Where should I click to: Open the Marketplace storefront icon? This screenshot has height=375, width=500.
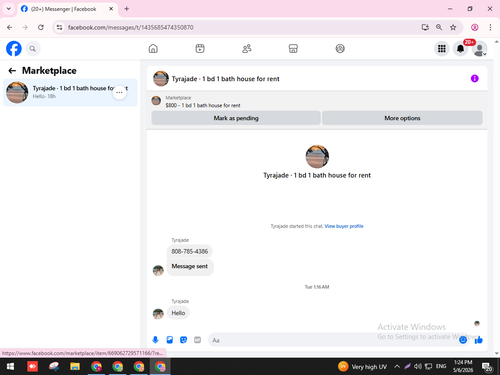point(293,49)
